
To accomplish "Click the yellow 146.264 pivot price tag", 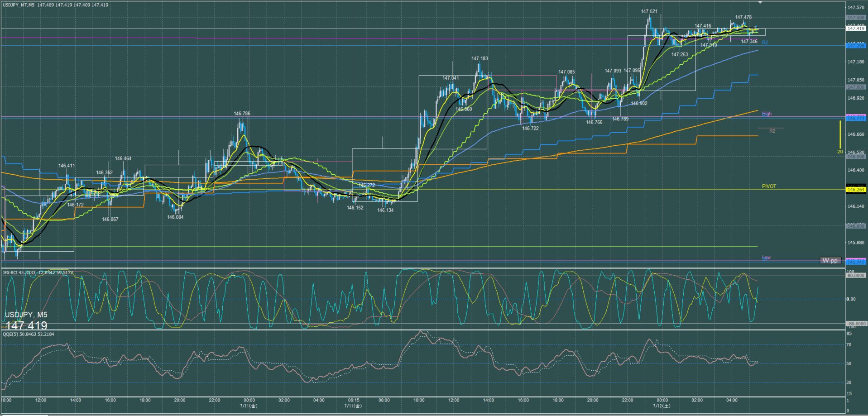I will [x=856, y=190].
